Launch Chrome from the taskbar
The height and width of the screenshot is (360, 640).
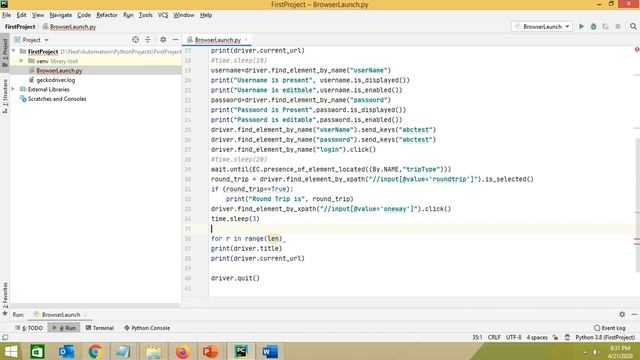pyautogui.click(x=95, y=351)
